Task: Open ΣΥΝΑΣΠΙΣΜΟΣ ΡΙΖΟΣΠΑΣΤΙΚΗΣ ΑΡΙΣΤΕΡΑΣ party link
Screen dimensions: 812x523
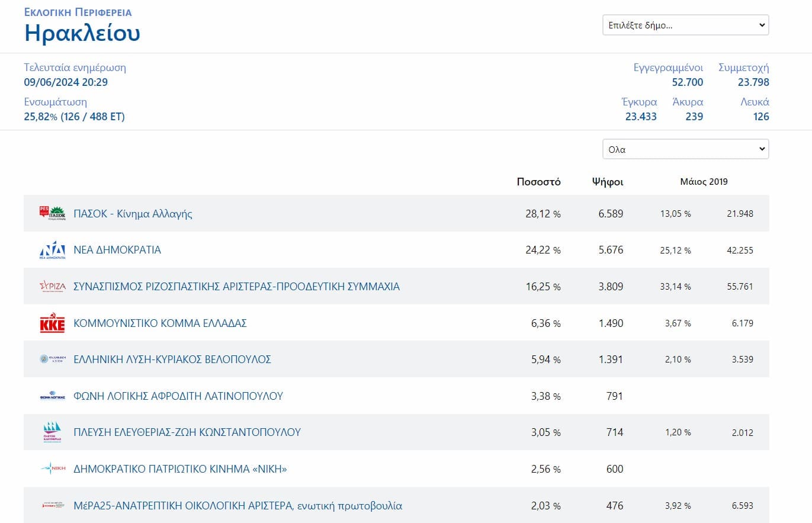Action: 236,287
